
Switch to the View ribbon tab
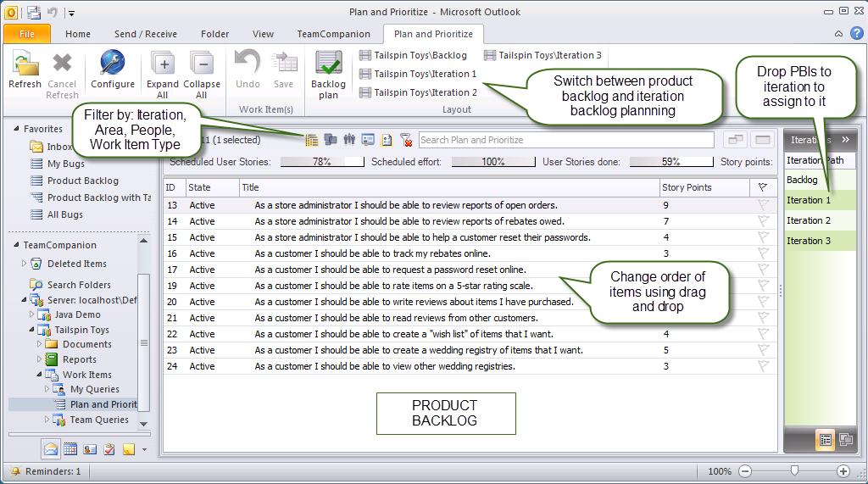pos(263,34)
